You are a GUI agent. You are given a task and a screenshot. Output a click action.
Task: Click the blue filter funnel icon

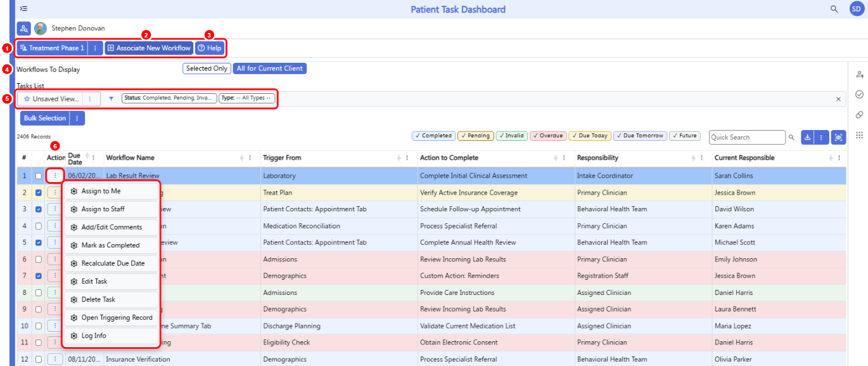click(112, 99)
